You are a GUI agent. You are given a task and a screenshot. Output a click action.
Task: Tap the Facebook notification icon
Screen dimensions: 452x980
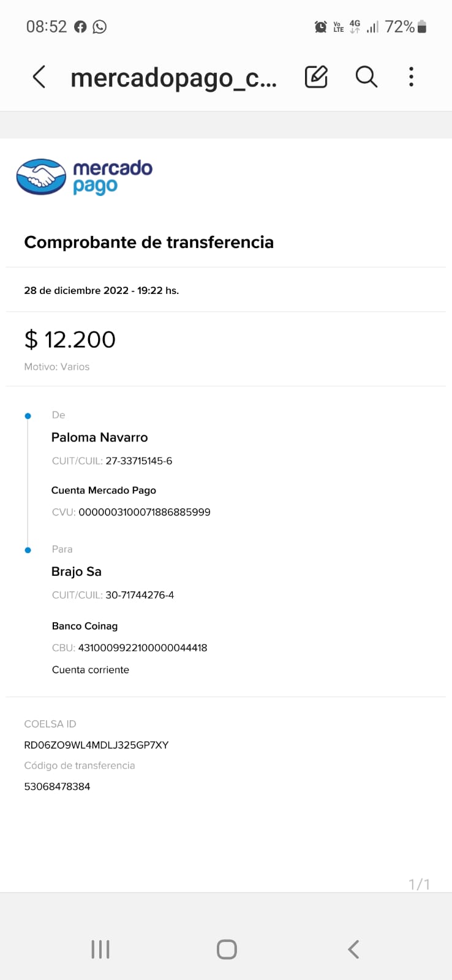click(x=80, y=27)
